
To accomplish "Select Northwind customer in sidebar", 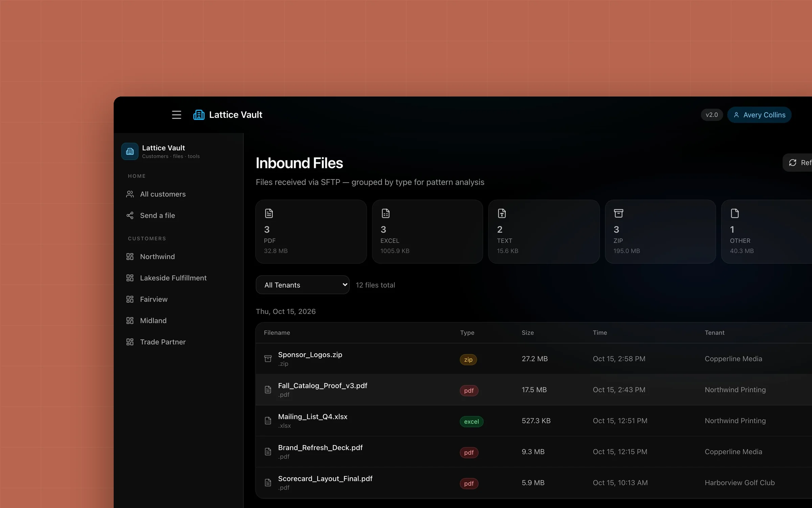I will 178,257.
